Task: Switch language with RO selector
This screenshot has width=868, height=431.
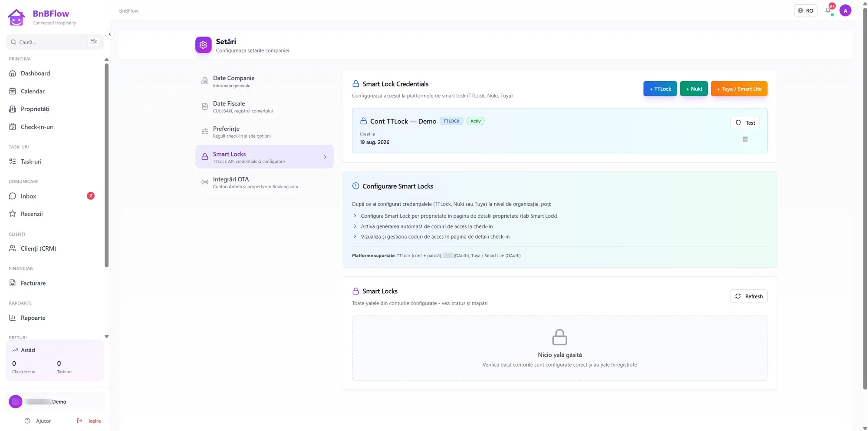Action: (x=805, y=10)
